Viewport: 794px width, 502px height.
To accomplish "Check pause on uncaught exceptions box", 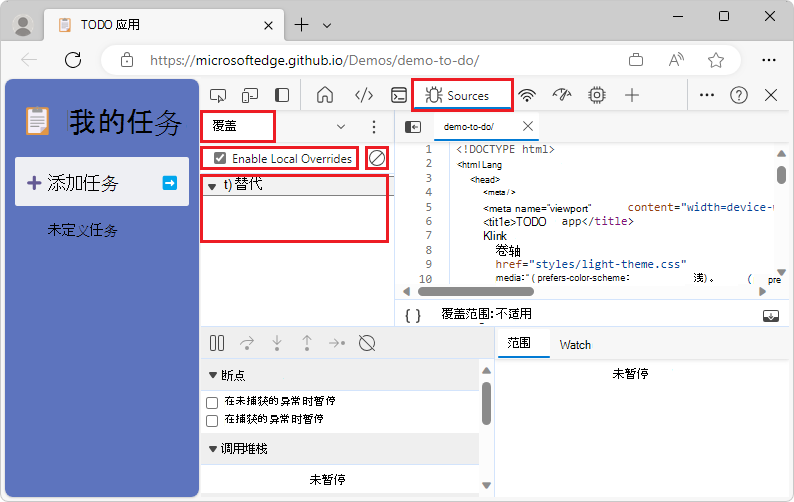I will pos(212,403).
